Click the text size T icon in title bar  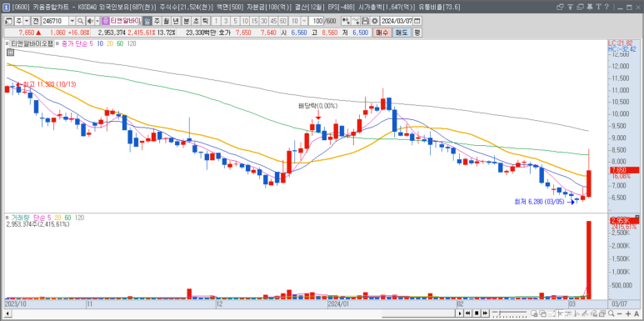pyautogui.click(x=597, y=7)
